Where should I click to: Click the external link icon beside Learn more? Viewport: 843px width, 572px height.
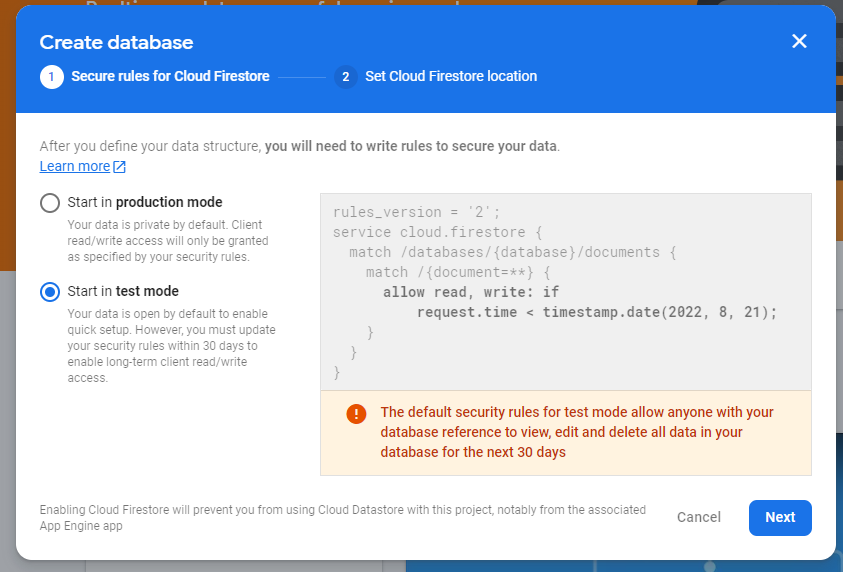click(x=119, y=167)
